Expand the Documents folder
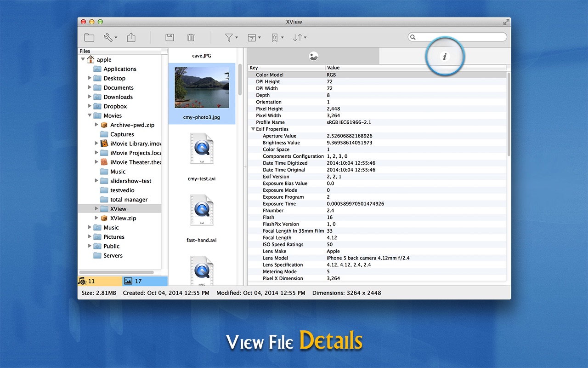Viewport: 588px width, 368px height. tap(90, 87)
